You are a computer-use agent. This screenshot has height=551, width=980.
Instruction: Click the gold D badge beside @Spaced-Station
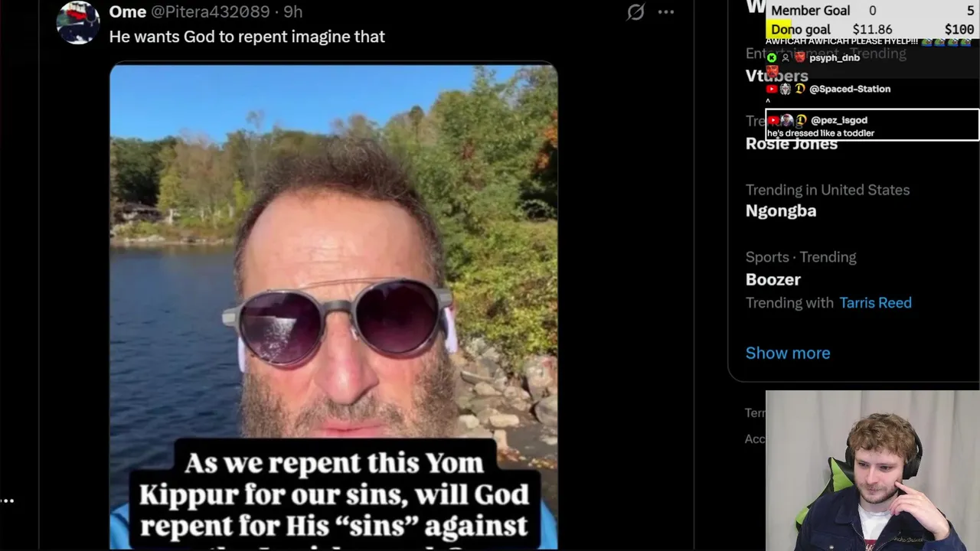[800, 89]
